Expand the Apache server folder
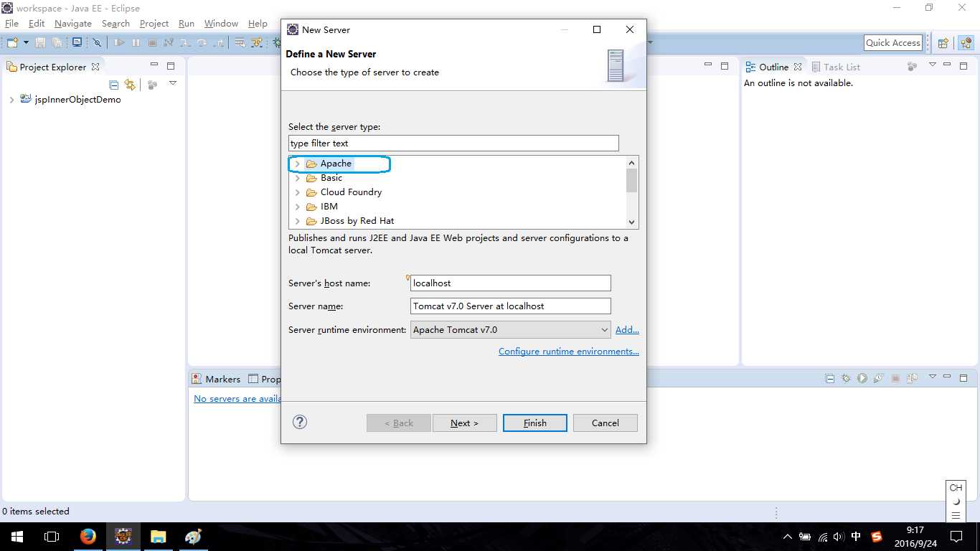The width and height of the screenshot is (980, 551). click(x=297, y=164)
